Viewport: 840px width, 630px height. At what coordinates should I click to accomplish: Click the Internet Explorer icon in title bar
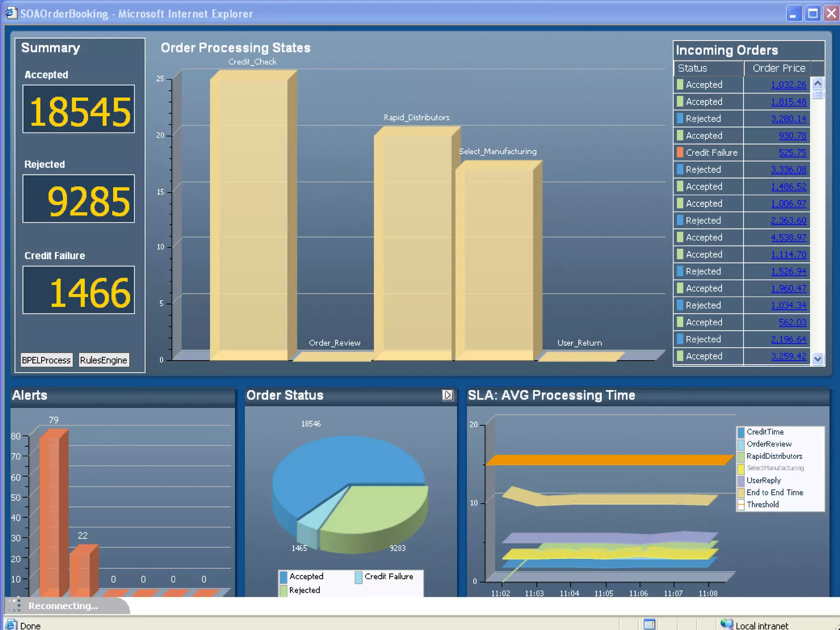pos(11,13)
